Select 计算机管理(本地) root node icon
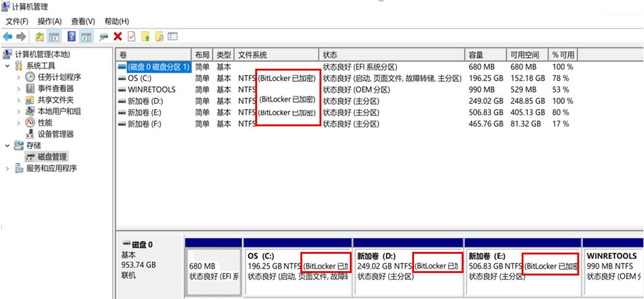 coord(8,54)
